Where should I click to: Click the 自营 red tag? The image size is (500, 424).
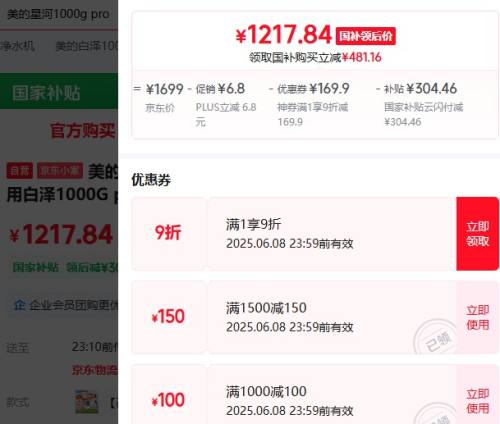tap(20, 171)
